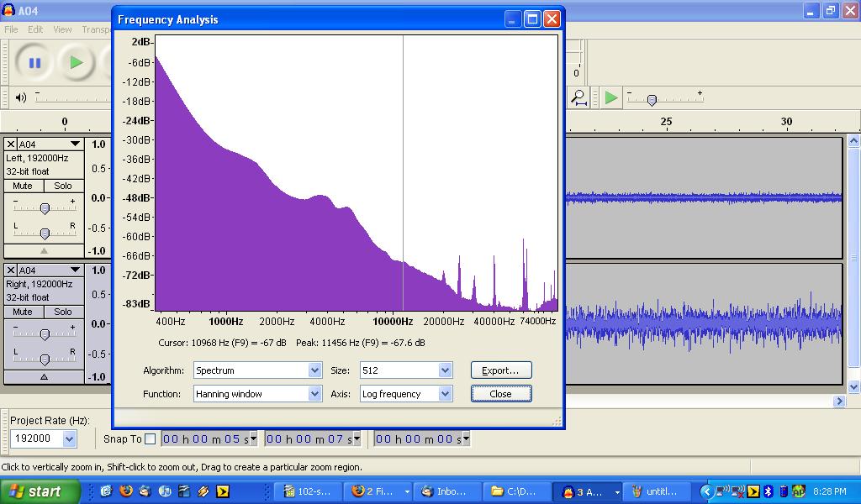Enable the Snap To checkbox
Screen dimensions: 861x504
click(150, 438)
